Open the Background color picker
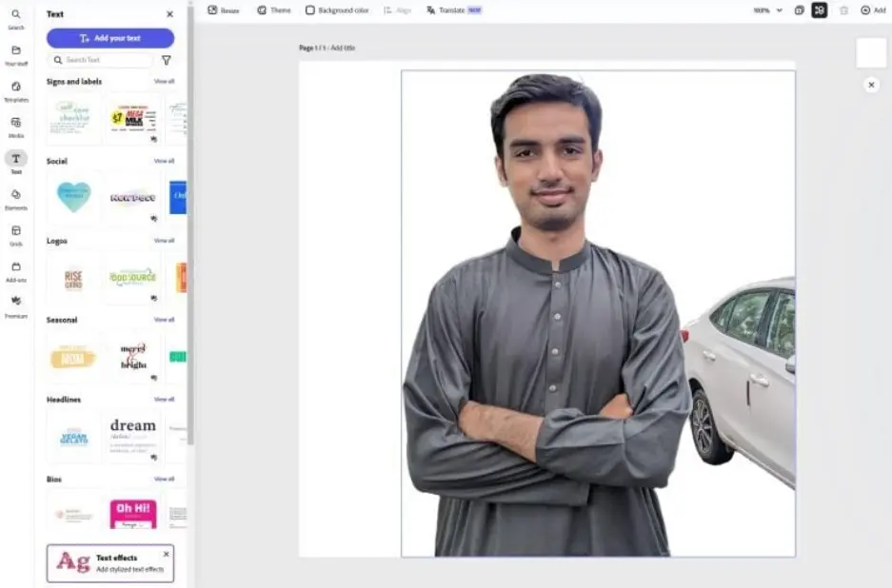Screen dimensions: 892x588 click(x=337, y=10)
